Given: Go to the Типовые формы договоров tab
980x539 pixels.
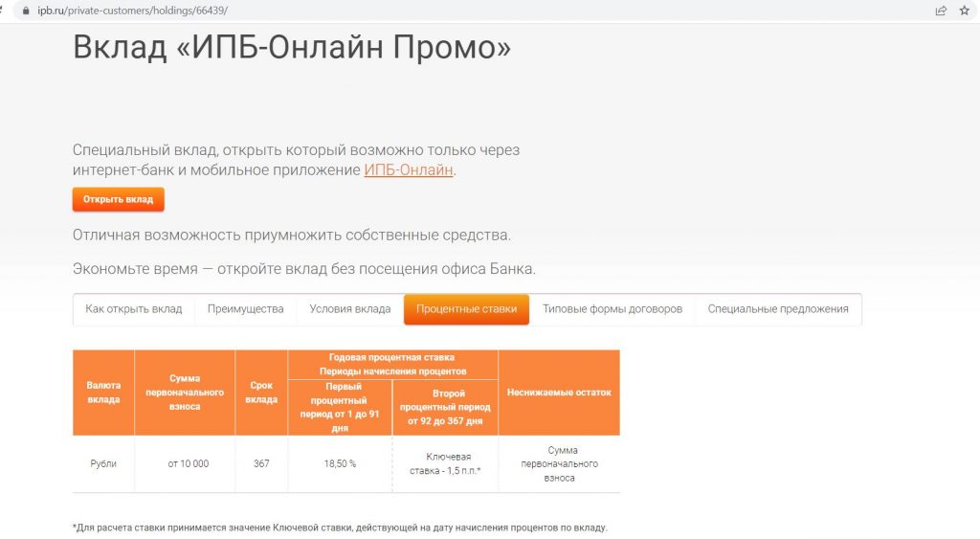Looking at the screenshot, I should (x=612, y=309).
